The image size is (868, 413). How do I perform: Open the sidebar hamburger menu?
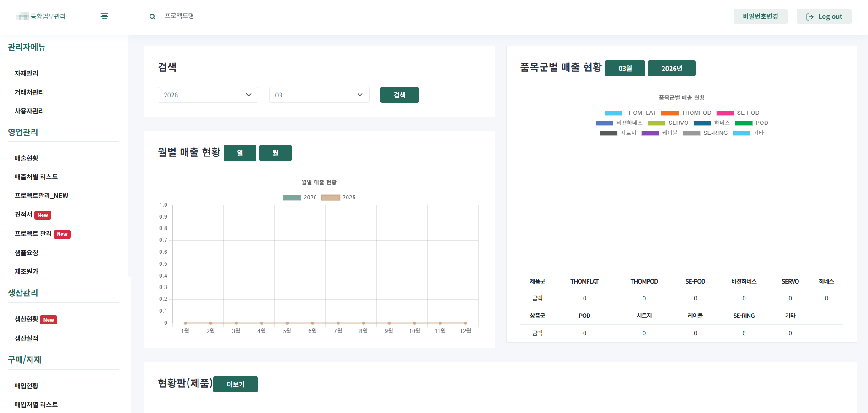[104, 16]
